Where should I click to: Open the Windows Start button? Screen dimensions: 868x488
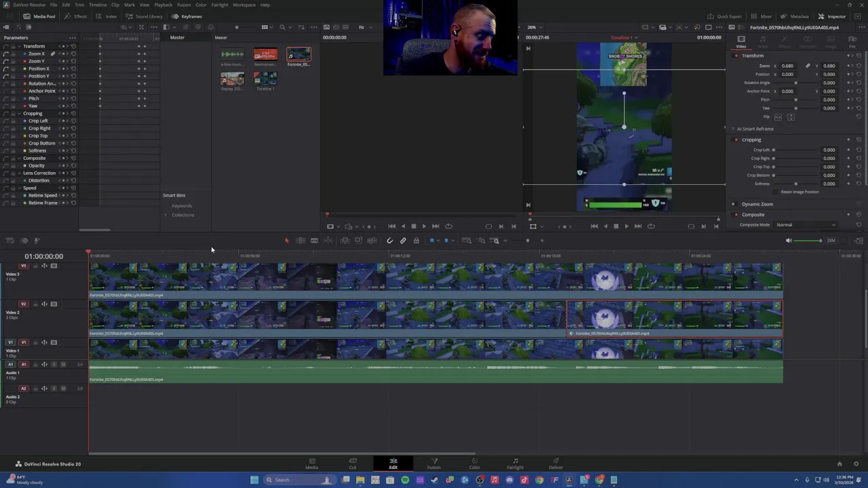[x=254, y=480]
